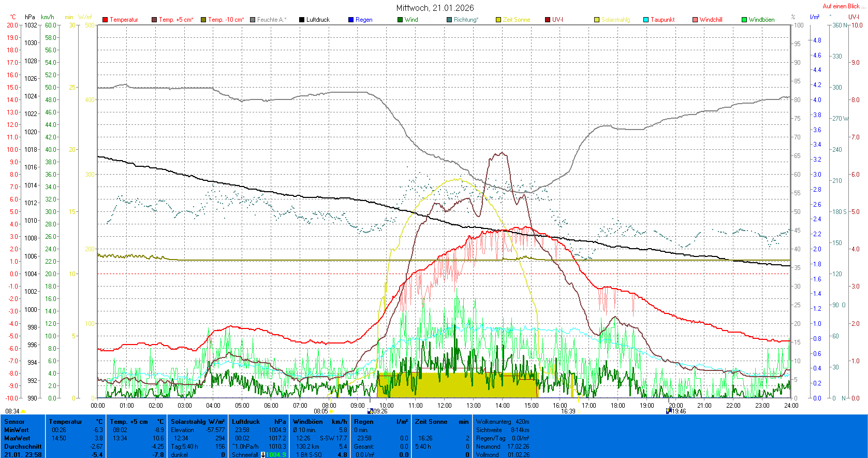Screen dimensions: 868x458
Task: Click the pressure trend arrow next to Schneefall
Action: point(263,455)
